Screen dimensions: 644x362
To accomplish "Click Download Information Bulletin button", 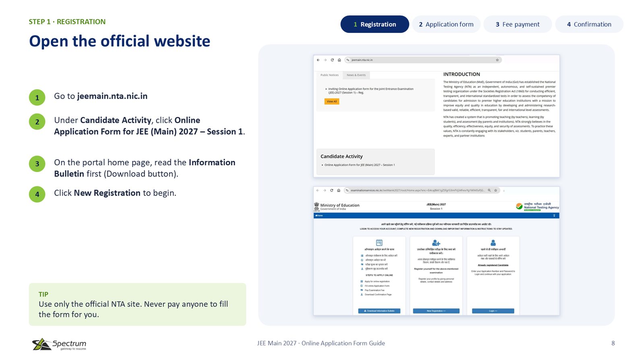I will click(x=379, y=311).
